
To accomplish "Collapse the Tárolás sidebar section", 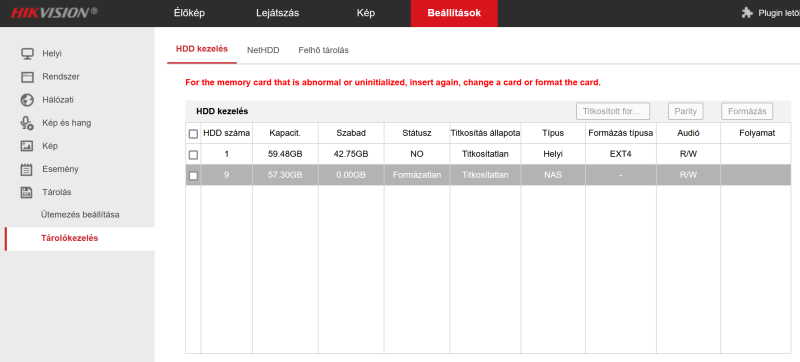I will (57, 192).
